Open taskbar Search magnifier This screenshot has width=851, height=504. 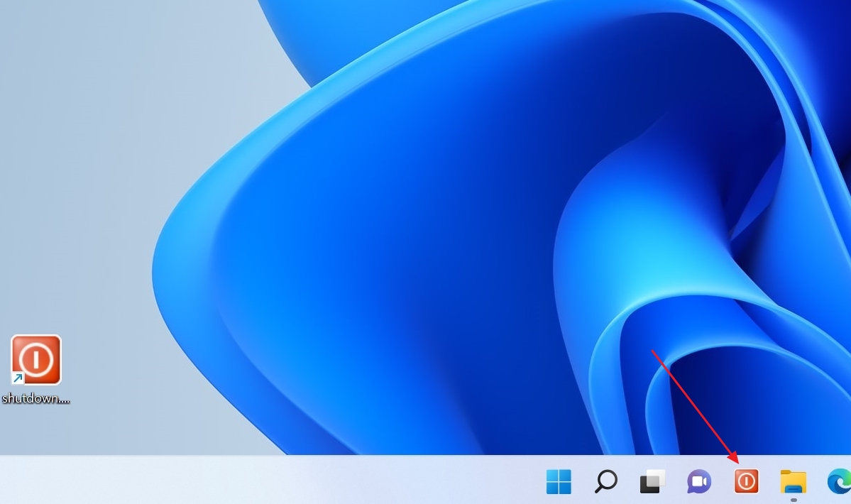point(605,481)
